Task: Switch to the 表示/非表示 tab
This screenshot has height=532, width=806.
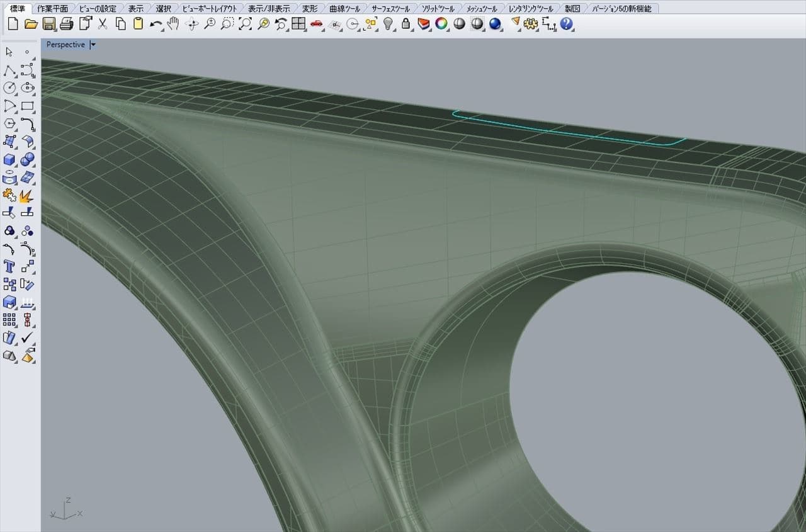Action: pyautogui.click(x=270, y=8)
